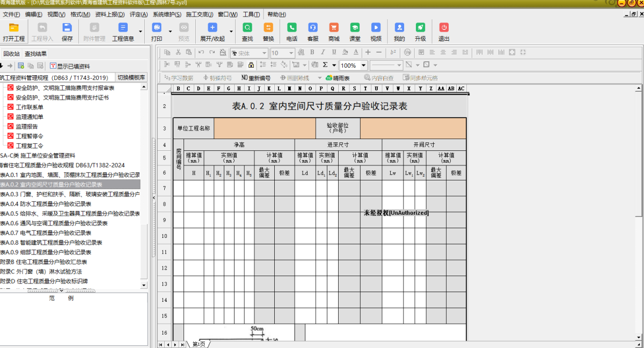
Task: Click the 电话 (Phone) icon
Action: click(x=292, y=32)
